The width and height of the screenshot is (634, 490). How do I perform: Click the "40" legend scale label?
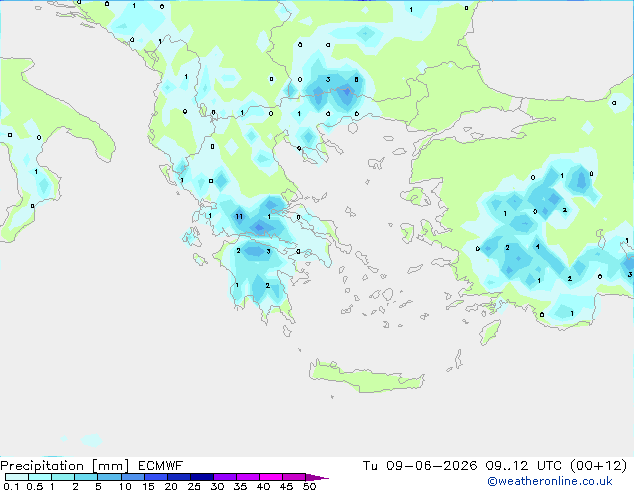[264, 486]
